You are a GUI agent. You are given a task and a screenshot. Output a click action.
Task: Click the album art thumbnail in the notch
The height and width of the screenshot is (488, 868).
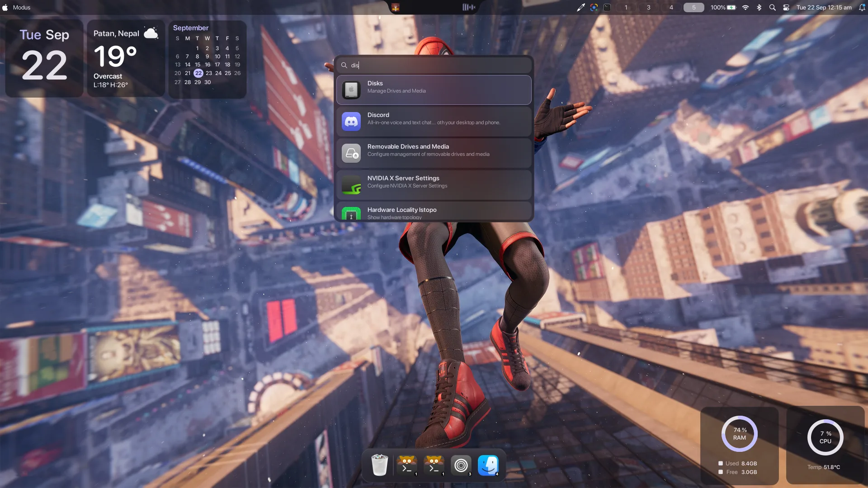point(396,7)
